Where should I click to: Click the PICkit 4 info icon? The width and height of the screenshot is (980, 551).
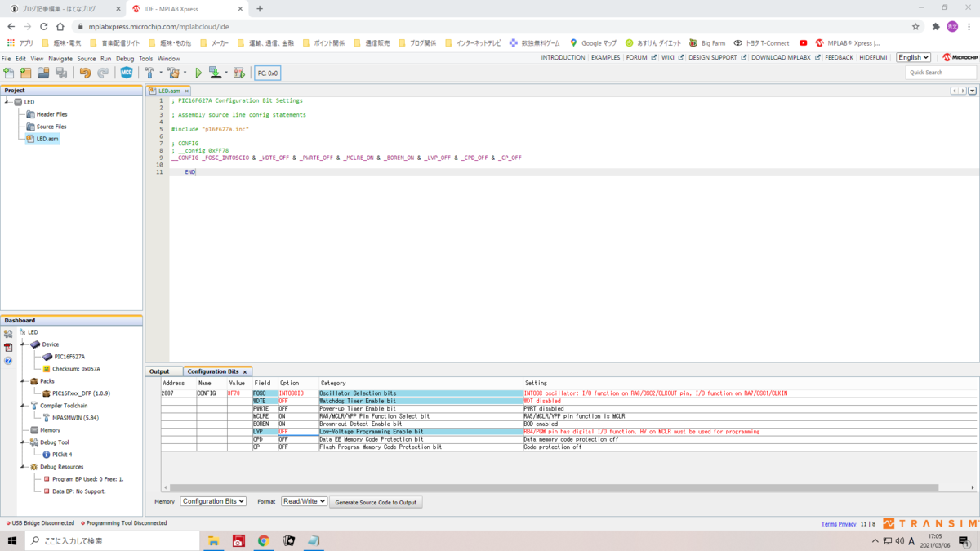[x=47, y=455]
